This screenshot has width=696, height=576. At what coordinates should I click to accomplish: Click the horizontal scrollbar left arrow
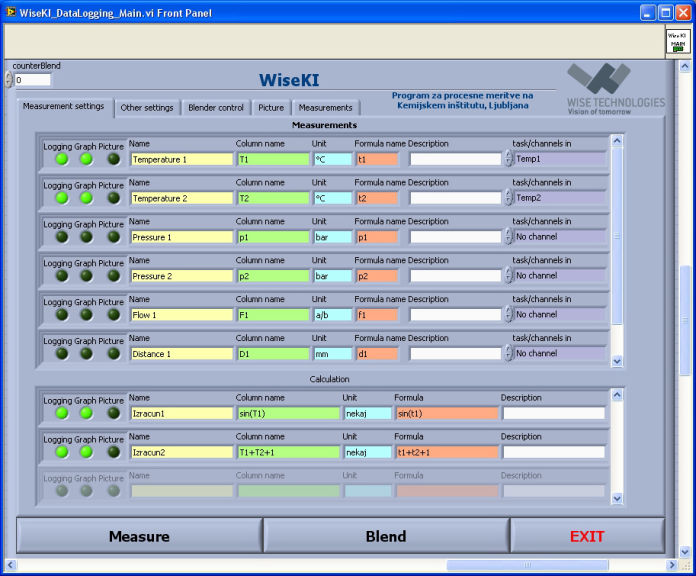[11, 565]
